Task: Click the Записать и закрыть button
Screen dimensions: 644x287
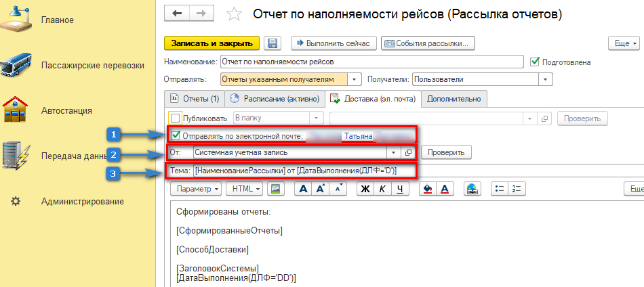Action: pos(212,43)
